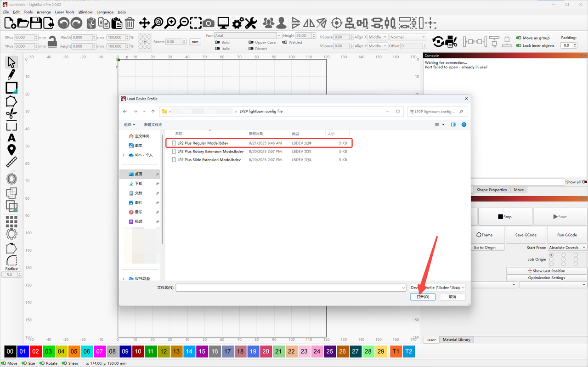The height and width of the screenshot is (367, 588).
Task: Open the File menu
Action: pos(6,12)
